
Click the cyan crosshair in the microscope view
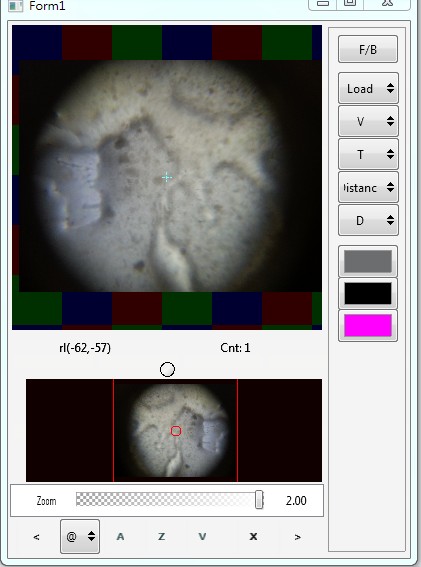coord(167,177)
